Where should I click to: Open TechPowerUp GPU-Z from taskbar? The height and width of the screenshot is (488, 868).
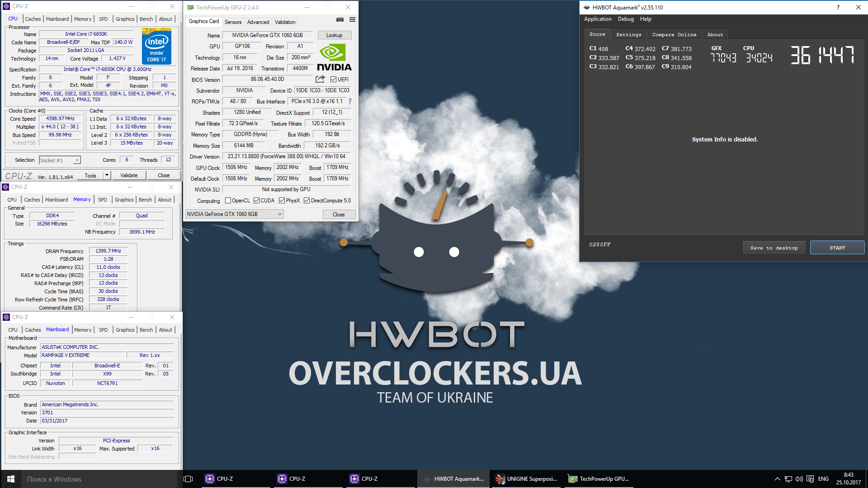point(599,479)
